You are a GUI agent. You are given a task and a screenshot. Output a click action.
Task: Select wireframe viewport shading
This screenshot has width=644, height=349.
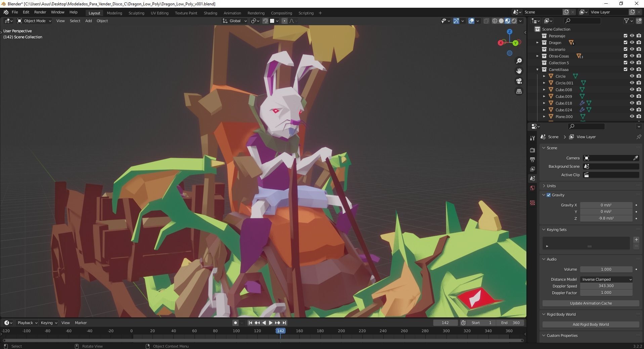(495, 21)
